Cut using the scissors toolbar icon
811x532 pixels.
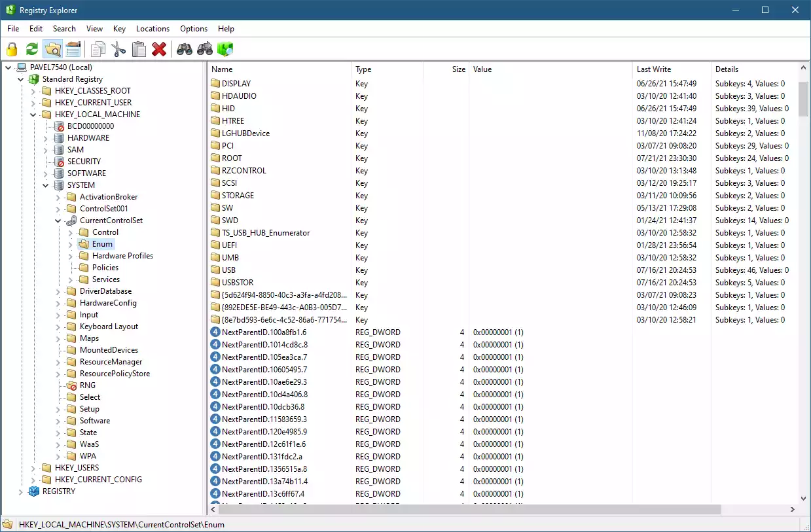click(x=118, y=49)
